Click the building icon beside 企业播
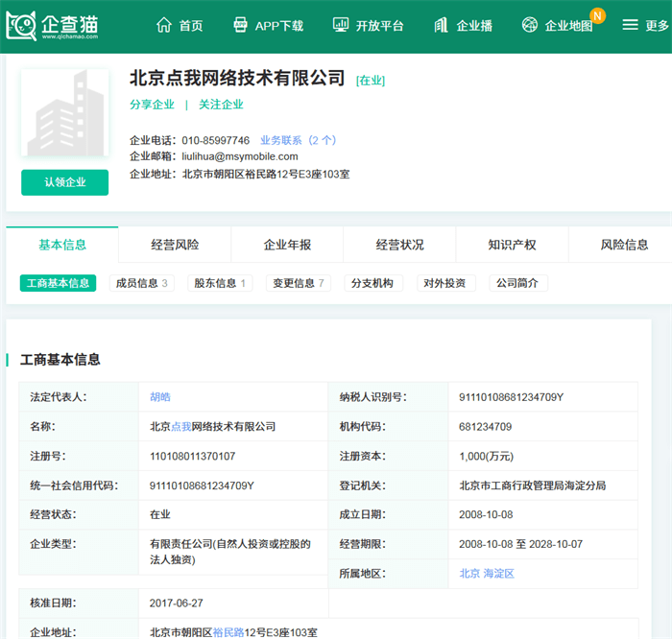The width and height of the screenshot is (672, 639). (x=441, y=25)
